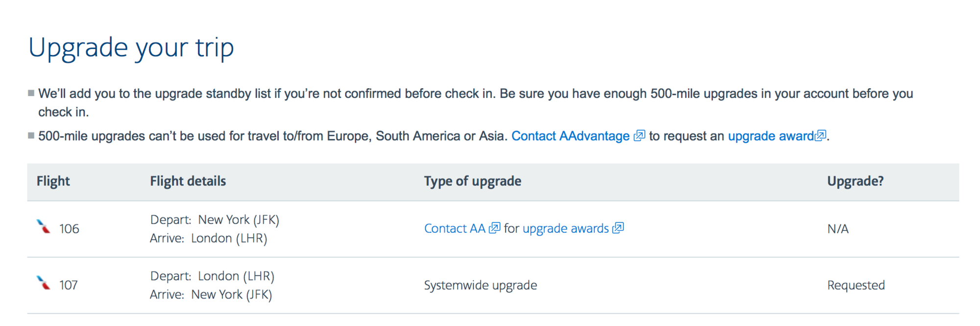Click external-link icon beside Contact AA in table
The height and width of the screenshot is (326, 980).
pos(494,228)
